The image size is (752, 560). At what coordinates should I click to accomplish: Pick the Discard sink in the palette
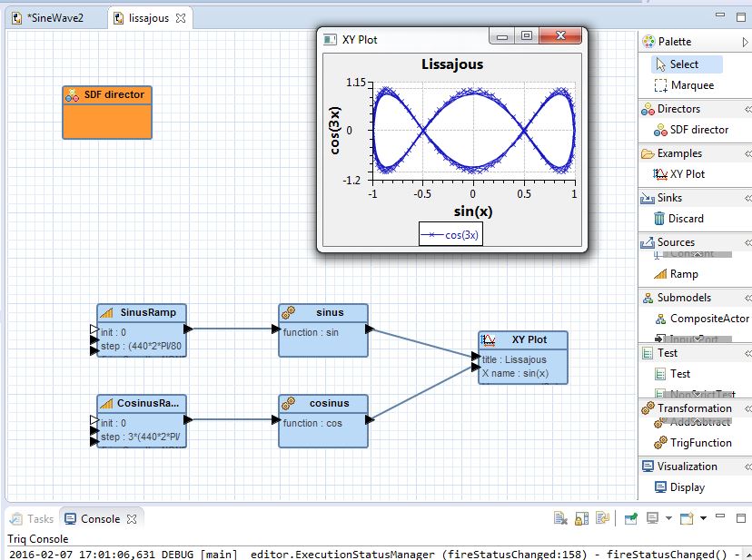[678, 219]
